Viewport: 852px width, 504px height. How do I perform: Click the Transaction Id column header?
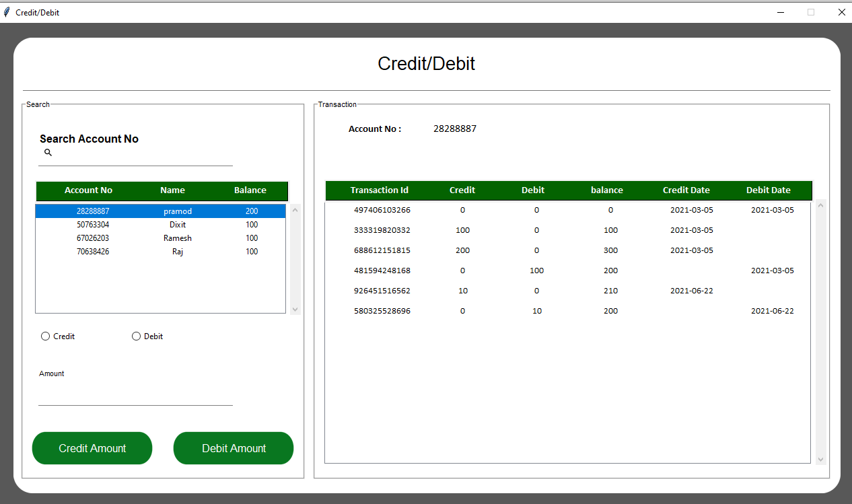pyautogui.click(x=379, y=190)
